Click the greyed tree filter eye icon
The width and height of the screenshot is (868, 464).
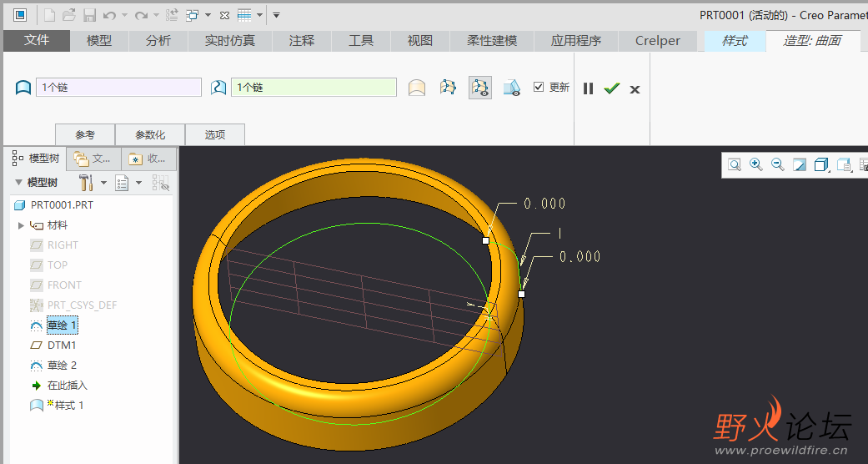[x=161, y=183]
